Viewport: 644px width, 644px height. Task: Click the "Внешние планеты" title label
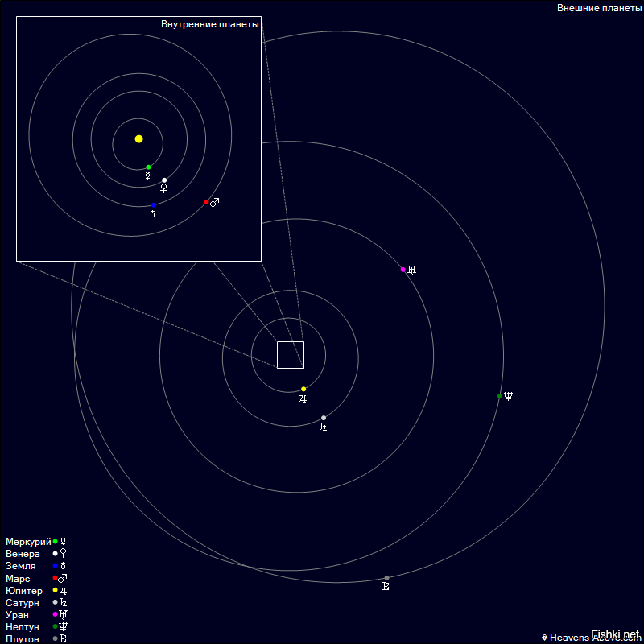coord(599,8)
